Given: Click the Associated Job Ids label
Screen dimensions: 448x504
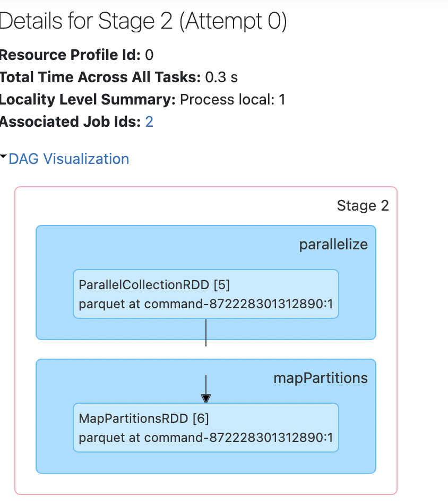Looking at the screenshot, I should (70, 122).
